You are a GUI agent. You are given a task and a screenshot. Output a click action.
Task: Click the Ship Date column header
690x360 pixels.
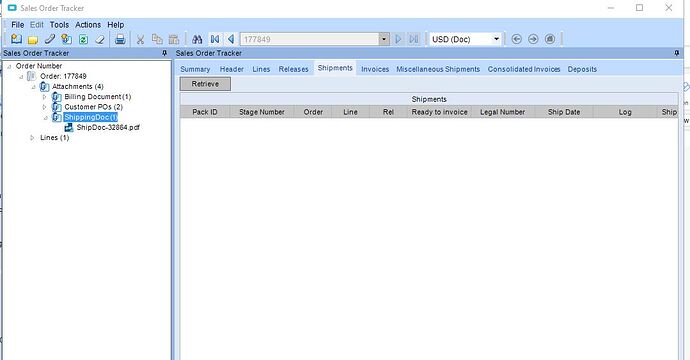click(x=564, y=112)
